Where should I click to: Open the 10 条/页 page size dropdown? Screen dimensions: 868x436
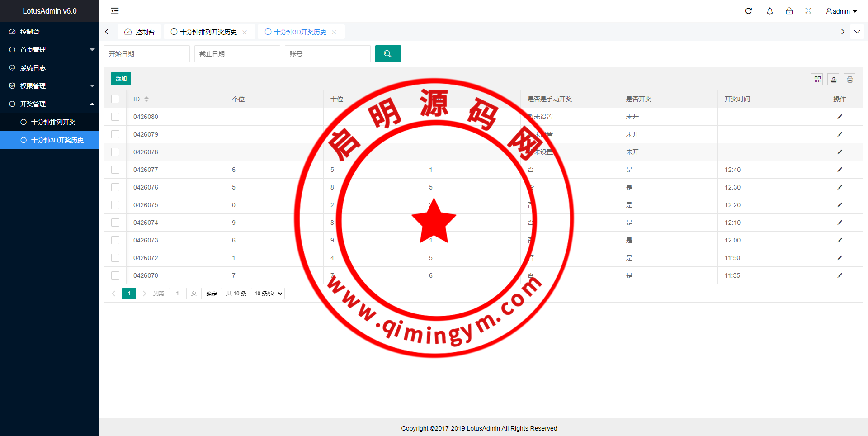pyautogui.click(x=268, y=294)
